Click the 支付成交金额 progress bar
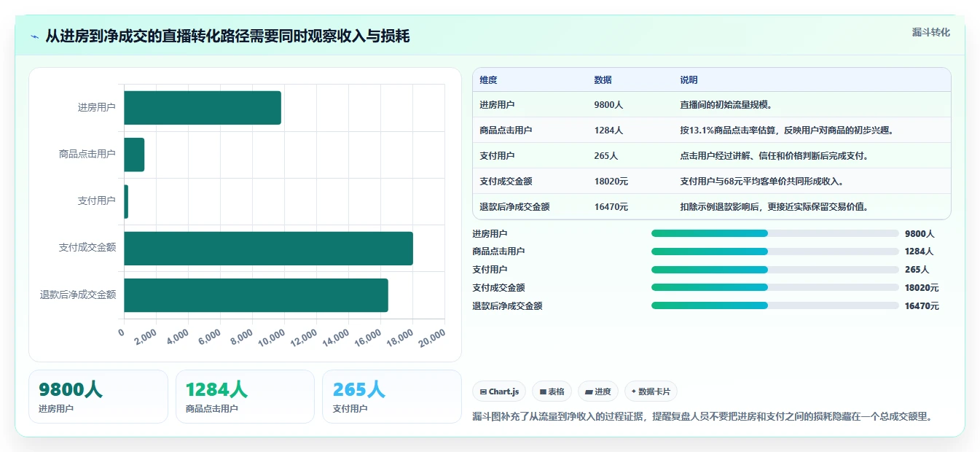 [775, 287]
